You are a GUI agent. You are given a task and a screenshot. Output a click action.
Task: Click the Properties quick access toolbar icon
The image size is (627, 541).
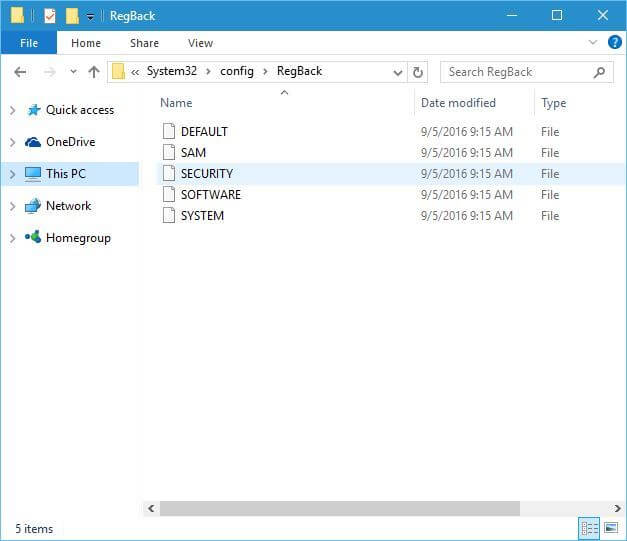coord(50,16)
